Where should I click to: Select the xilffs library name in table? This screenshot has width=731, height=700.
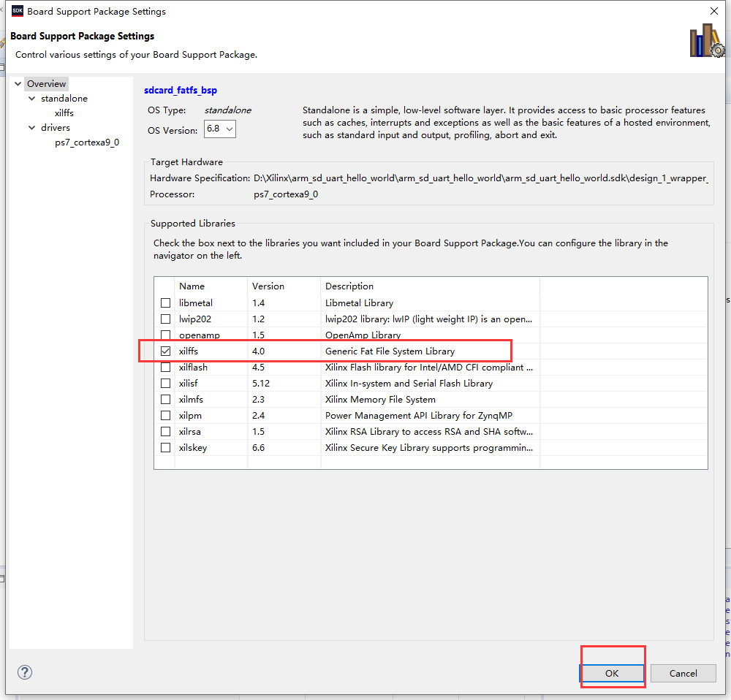(x=189, y=351)
